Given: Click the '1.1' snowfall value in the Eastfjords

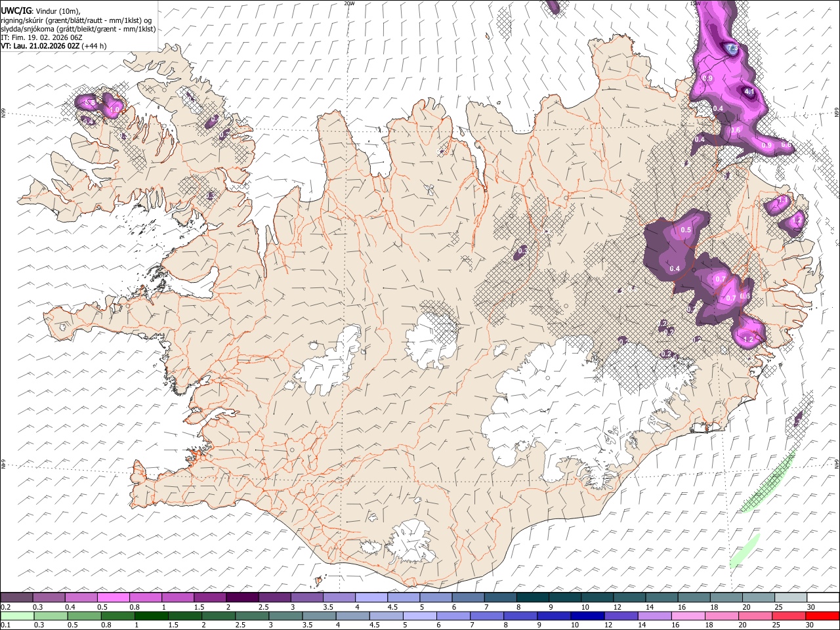Looking at the screenshot, I should click(782, 200).
